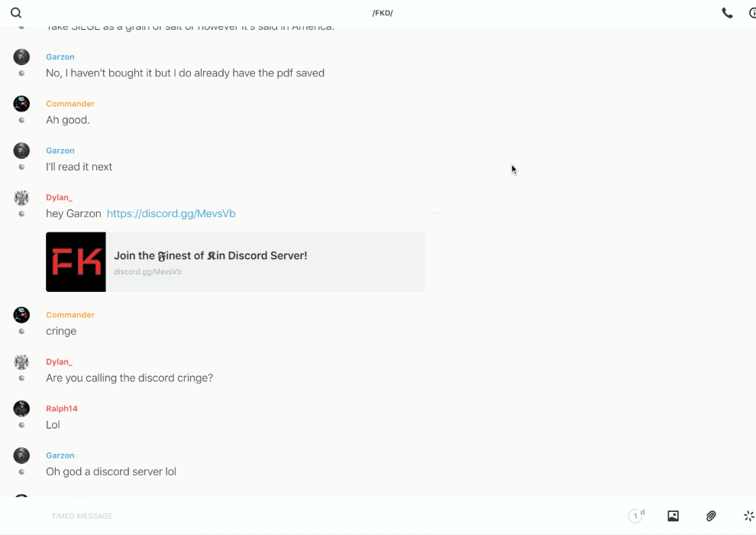Open the 1d timed message timer

pos(636,516)
